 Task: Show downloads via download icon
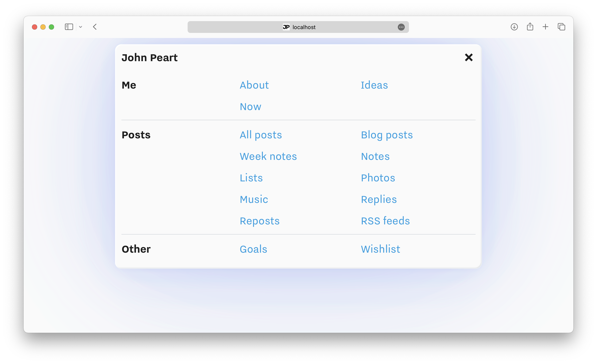[514, 27]
